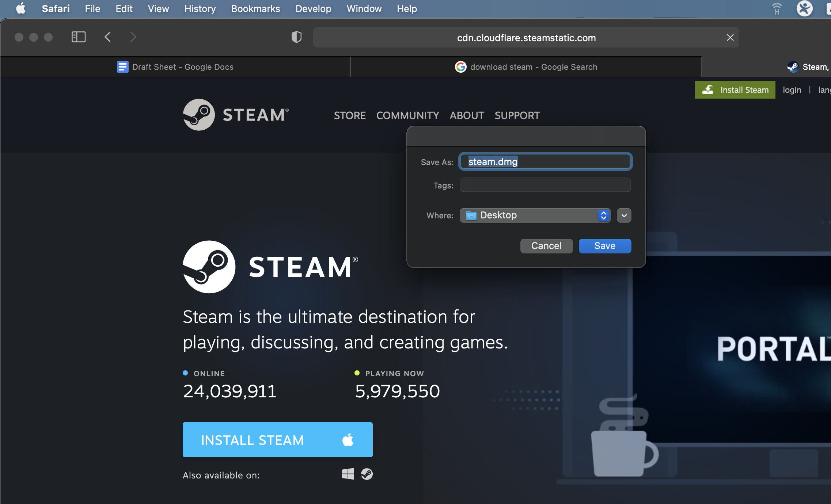The width and height of the screenshot is (831, 504).
Task: Click the large Steam logo on page
Action: click(x=270, y=267)
